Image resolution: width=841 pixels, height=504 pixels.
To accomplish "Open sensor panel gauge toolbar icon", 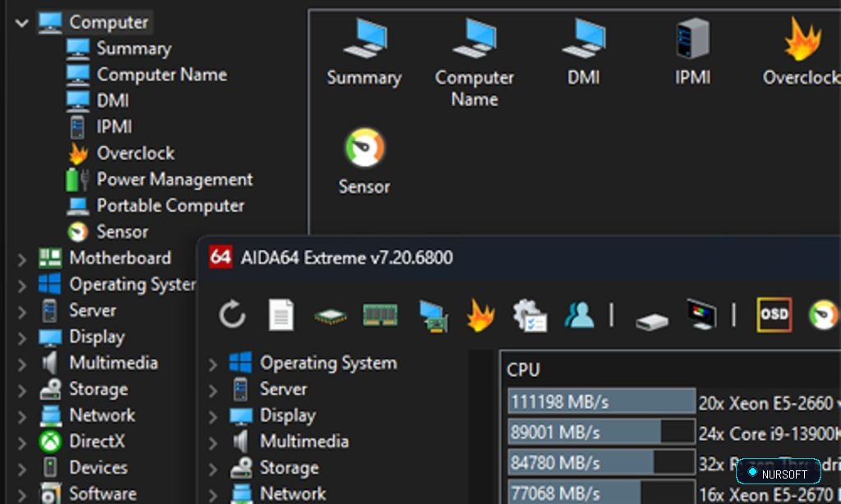I will click(824, 314).
